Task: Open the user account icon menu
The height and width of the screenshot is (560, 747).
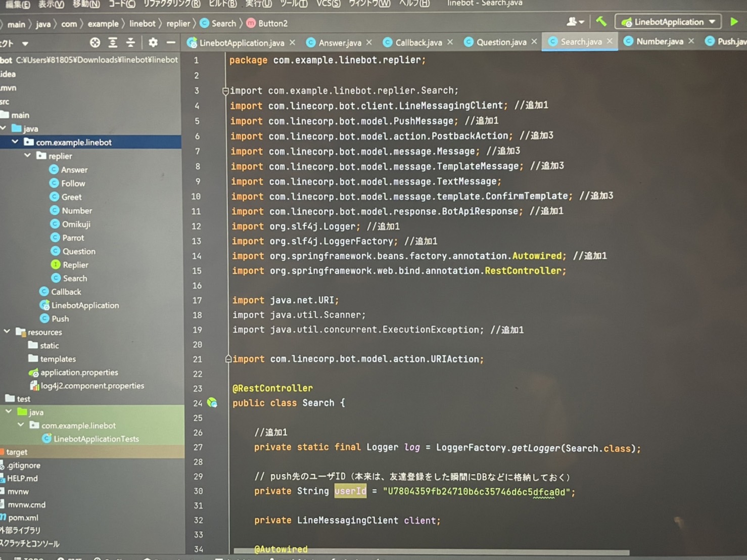Action: coord(574,22)
